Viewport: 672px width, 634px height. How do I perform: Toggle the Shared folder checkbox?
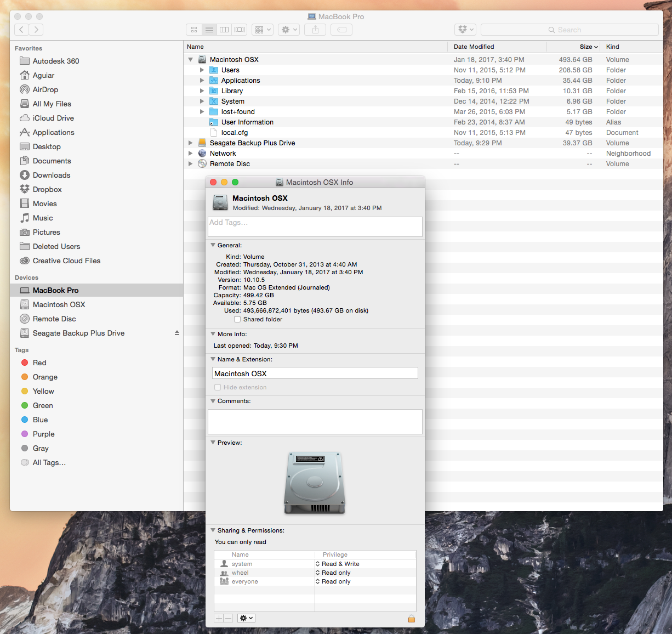click(237, 319)
